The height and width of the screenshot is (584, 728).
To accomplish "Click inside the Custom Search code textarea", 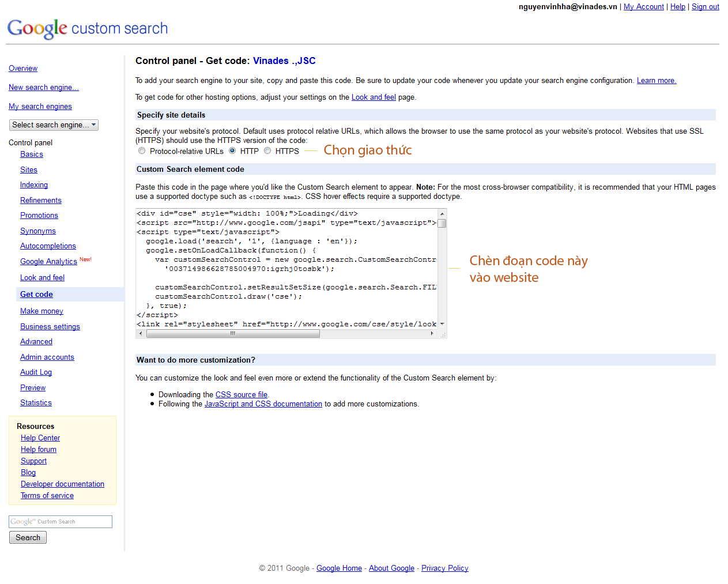I will [x=286, y=269].
